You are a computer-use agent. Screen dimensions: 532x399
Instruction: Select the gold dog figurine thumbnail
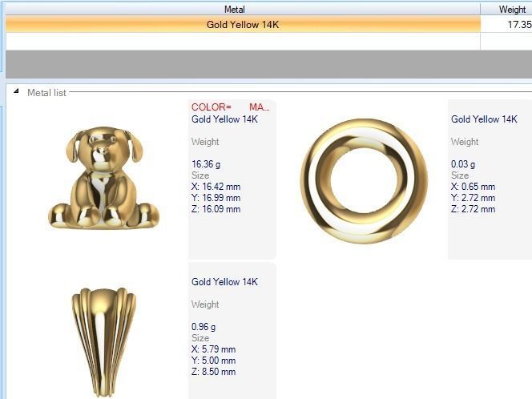coord(103,177)
